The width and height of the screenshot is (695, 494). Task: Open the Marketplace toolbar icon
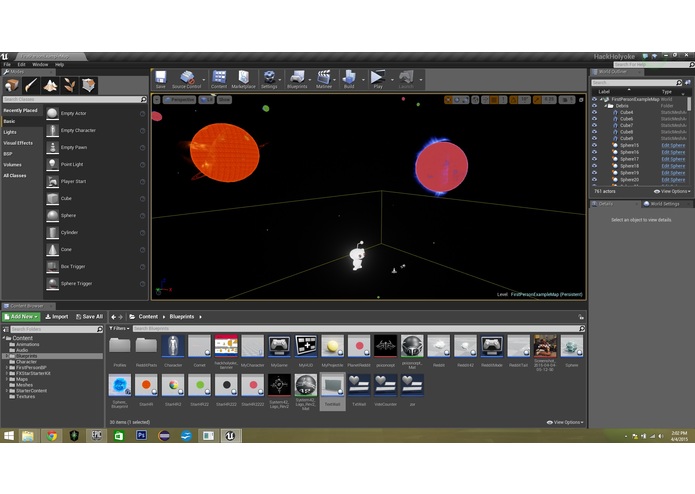pyautogui.click(x=243, y=78)
